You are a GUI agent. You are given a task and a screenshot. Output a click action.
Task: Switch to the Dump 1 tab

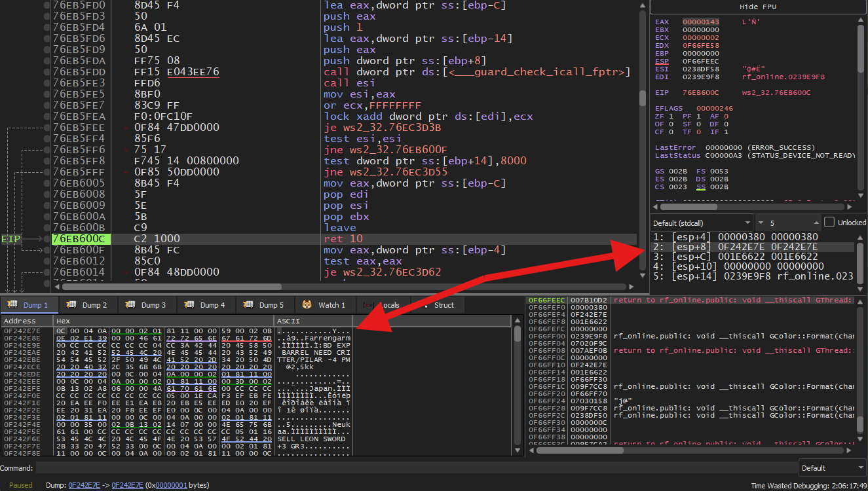tap(29, 305)
